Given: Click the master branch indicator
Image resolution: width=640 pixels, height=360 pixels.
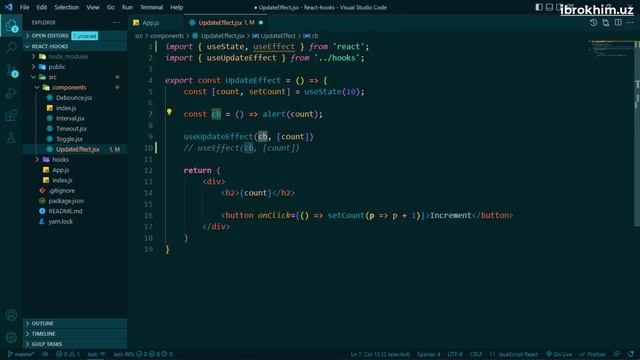Looking at the screenshot, I should click(x=21, y=354).
